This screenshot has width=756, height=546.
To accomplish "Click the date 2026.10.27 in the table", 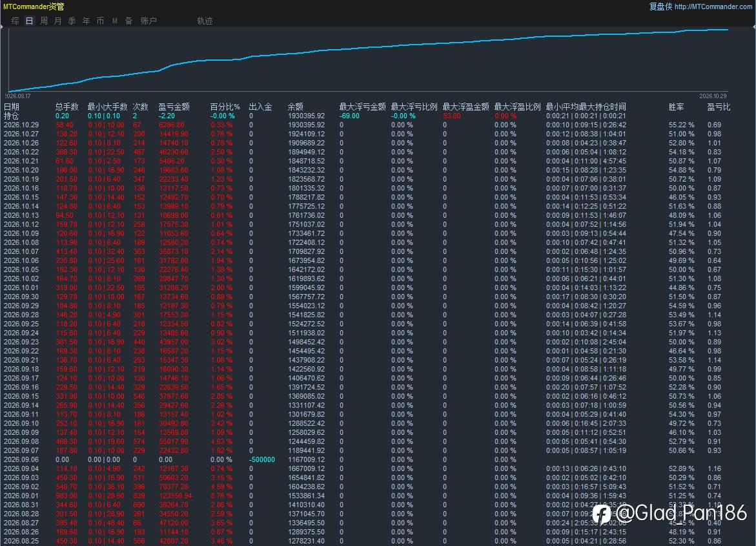I will click(x=21, y=134).
